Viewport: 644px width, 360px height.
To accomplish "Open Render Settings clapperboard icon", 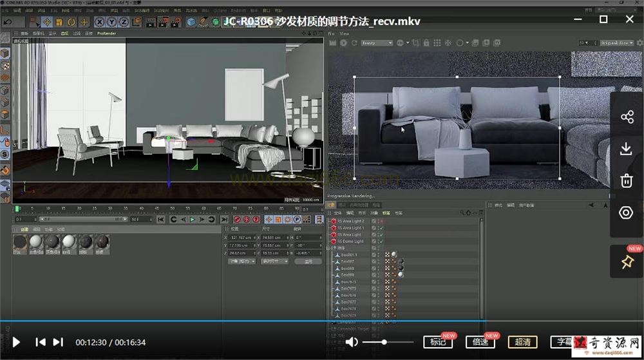I will point(176,22).
